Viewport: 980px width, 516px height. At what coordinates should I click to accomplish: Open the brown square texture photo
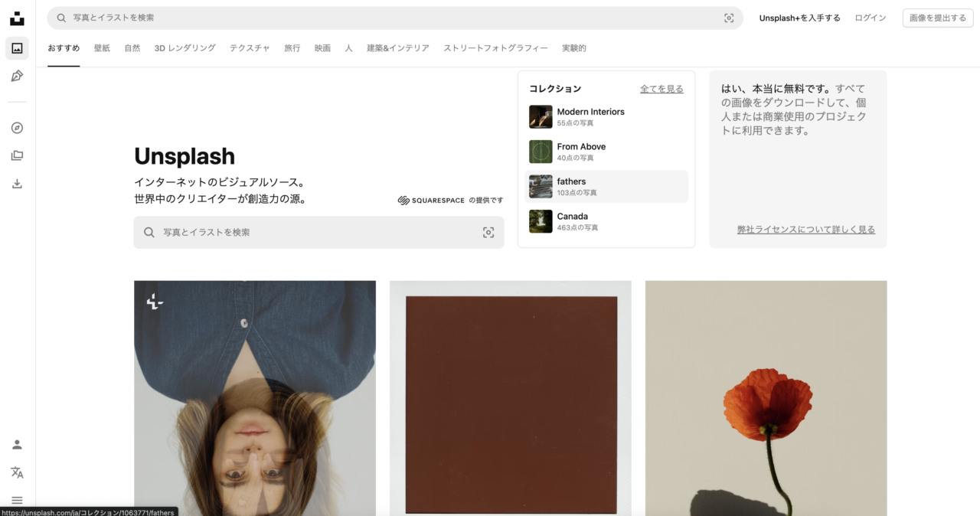(511, 398)
